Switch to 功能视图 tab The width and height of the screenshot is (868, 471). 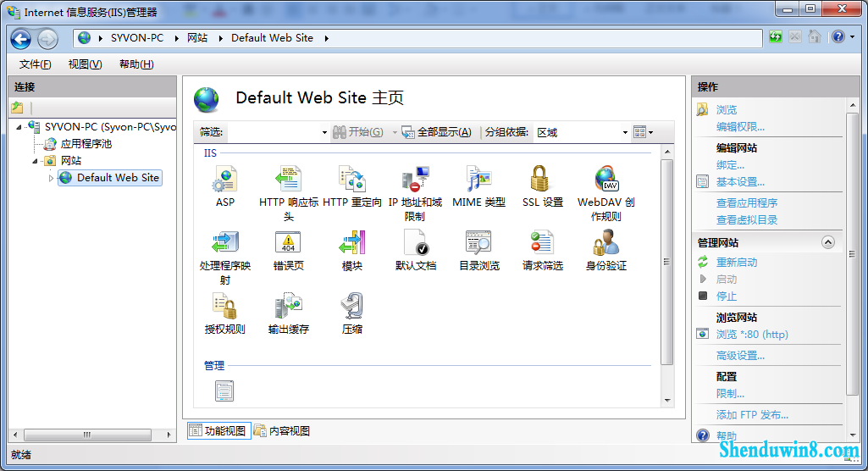(219, 430)
